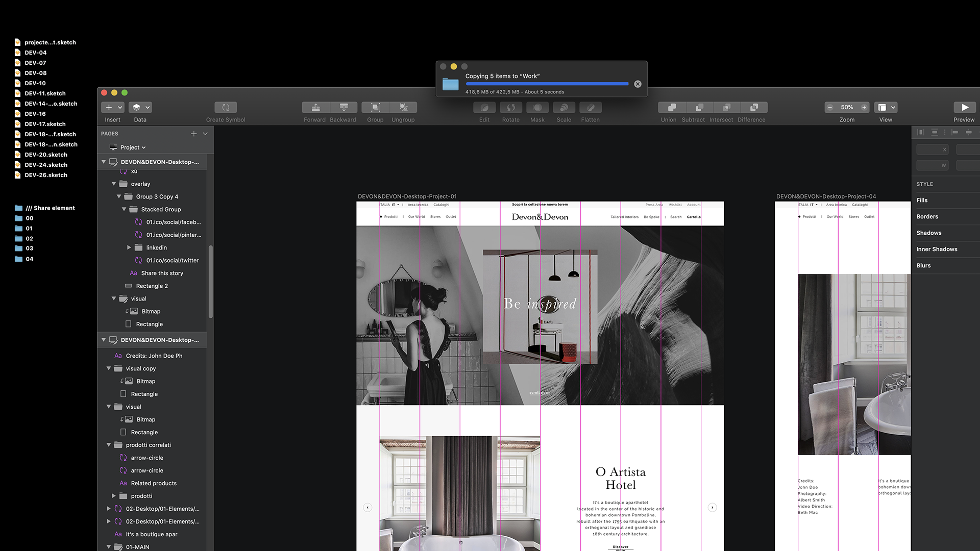The image size is (980, 551).
Task: Click the W width input field
Action: tap(933, 165)
